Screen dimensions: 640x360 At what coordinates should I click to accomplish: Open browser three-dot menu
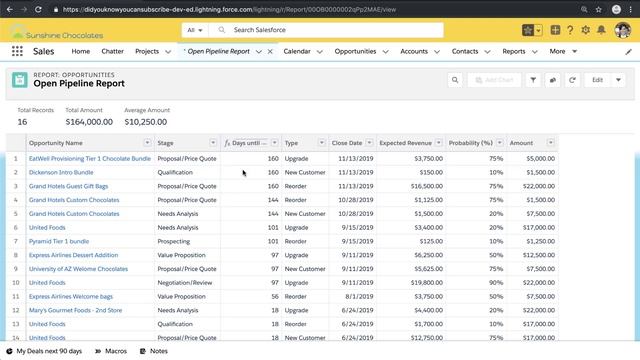(x=631, y=9)
